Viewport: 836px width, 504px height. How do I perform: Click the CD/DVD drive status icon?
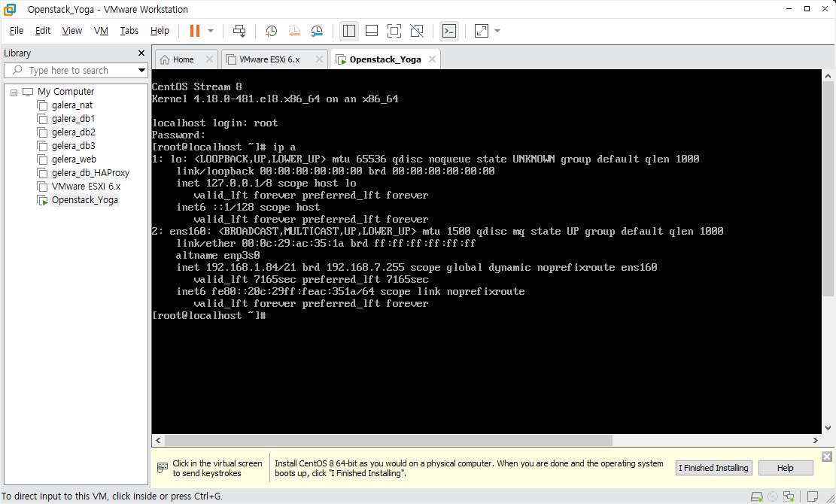[x=773, y=496]
